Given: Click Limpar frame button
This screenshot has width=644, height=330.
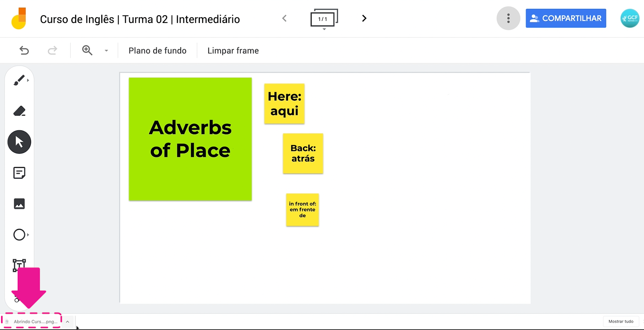Looking at the screenshot, I should tap(233, 51).
